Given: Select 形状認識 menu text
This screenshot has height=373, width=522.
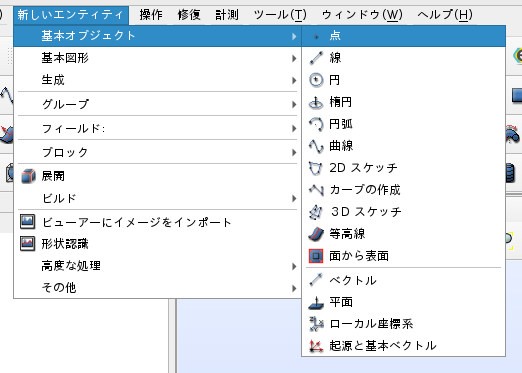Looking at the screenshot, I should (65, 244).
